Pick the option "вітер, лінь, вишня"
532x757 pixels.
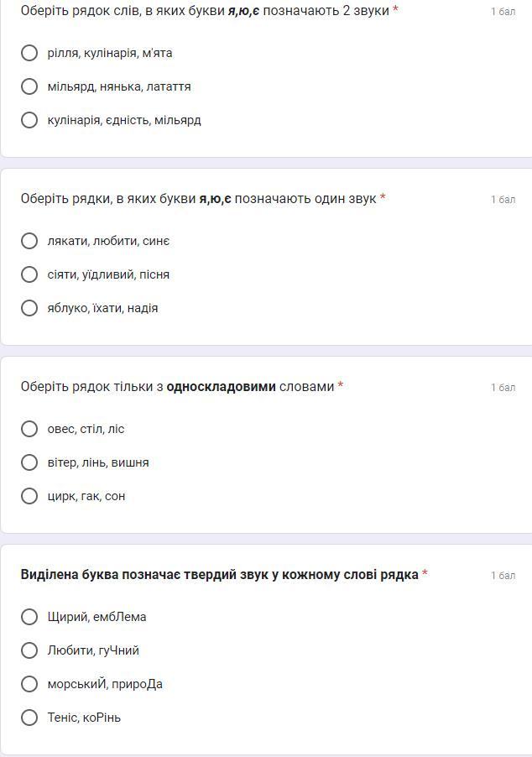pyautogui.click(x=29, y=462)
